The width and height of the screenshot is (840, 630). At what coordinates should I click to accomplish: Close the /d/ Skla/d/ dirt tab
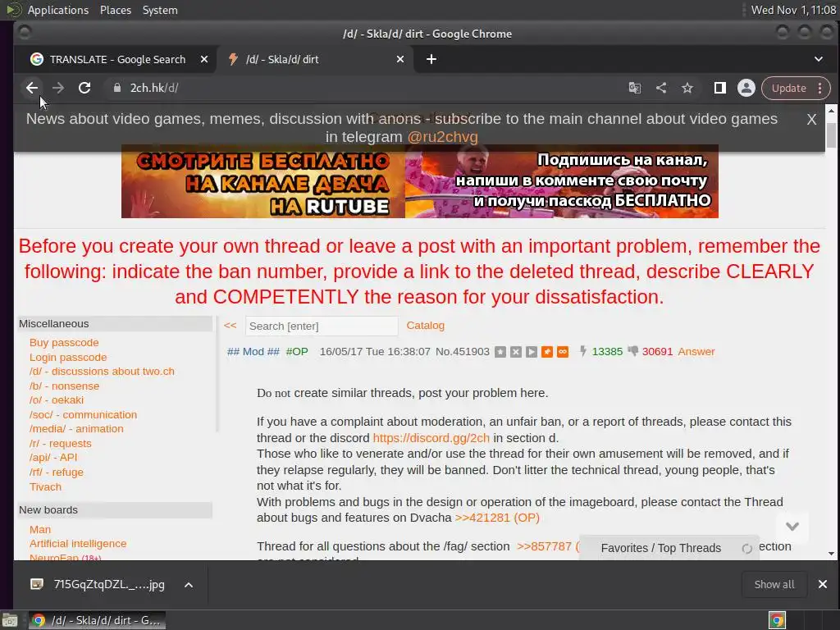click(400, 59)
